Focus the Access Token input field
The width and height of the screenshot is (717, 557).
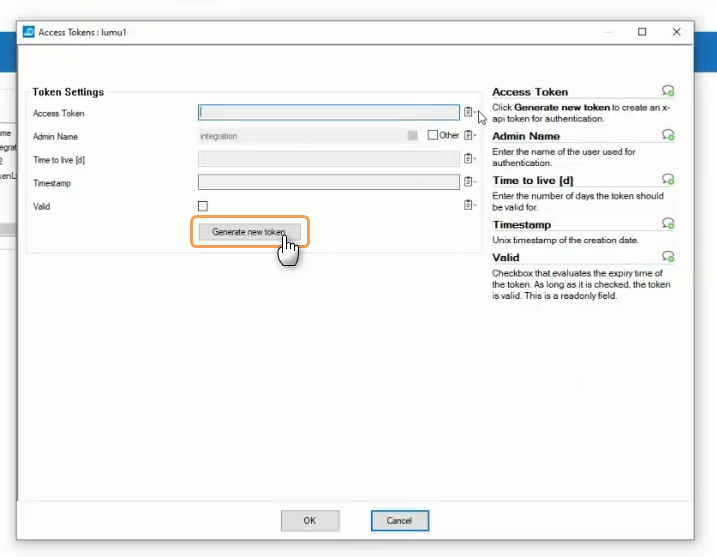(328, 113)
